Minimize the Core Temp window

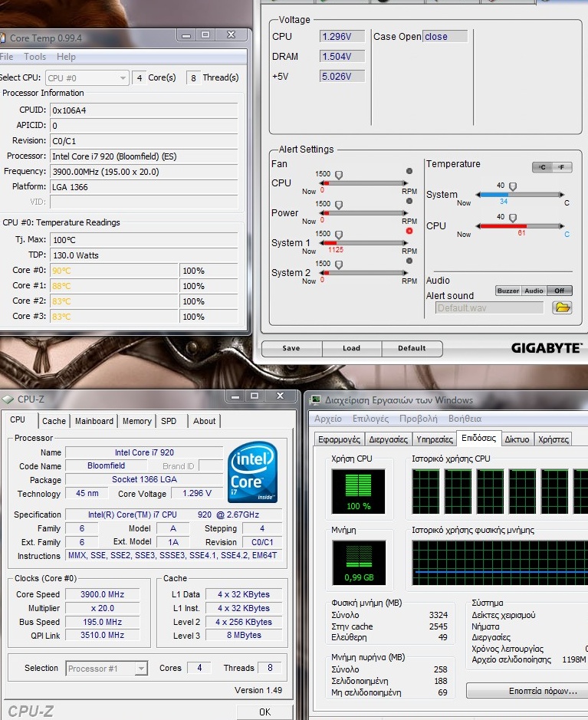point(186,35)
